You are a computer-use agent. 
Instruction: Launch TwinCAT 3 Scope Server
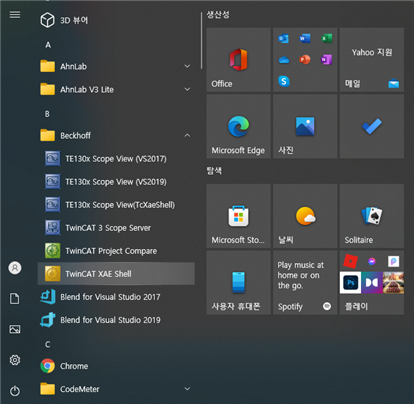pos(116,228)
